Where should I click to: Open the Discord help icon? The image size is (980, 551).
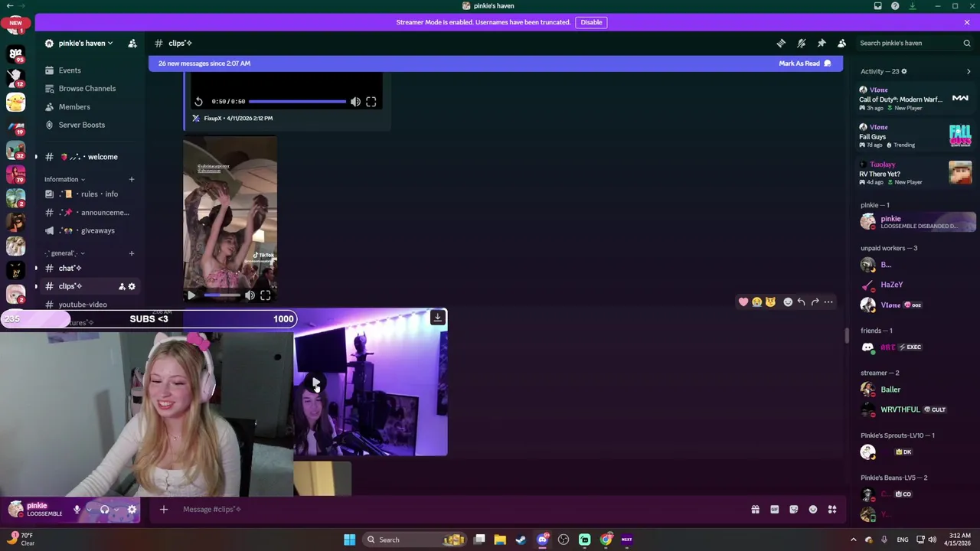[x=895, y=6]
